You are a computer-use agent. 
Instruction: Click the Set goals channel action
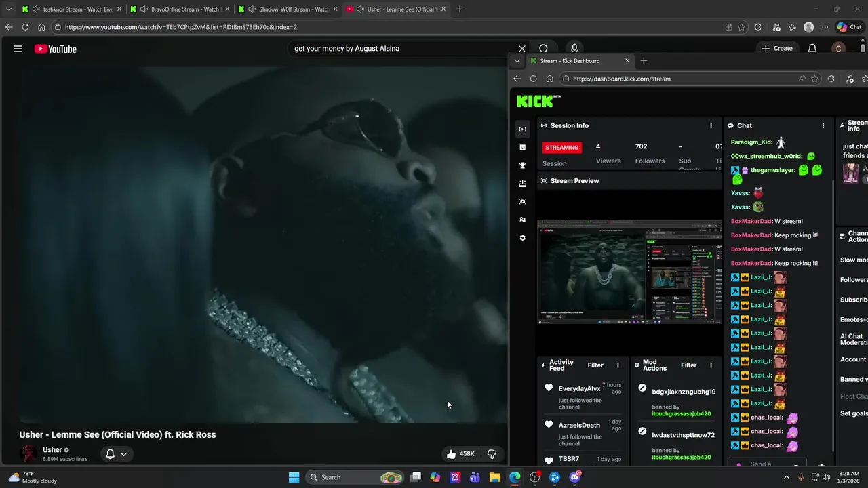(x=854, y=413)
